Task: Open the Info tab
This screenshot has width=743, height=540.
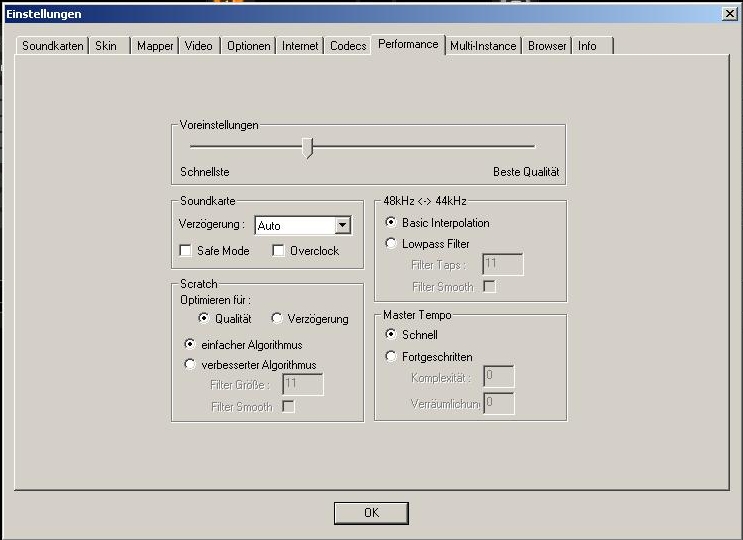Action: click(587, 46)
